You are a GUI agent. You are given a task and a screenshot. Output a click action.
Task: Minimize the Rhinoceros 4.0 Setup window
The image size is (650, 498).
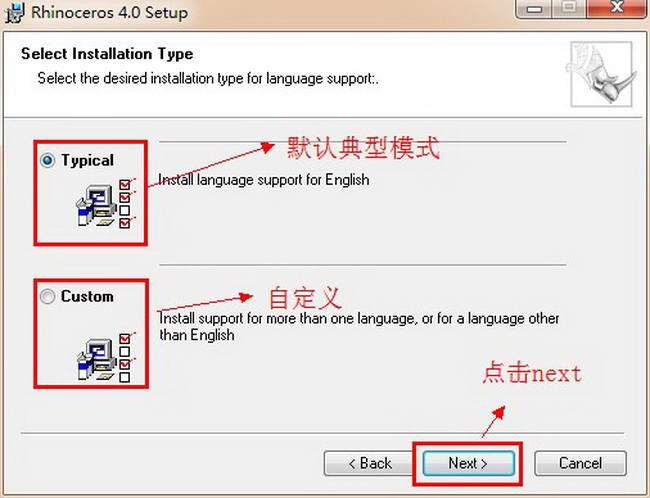[x=534, y=8]
